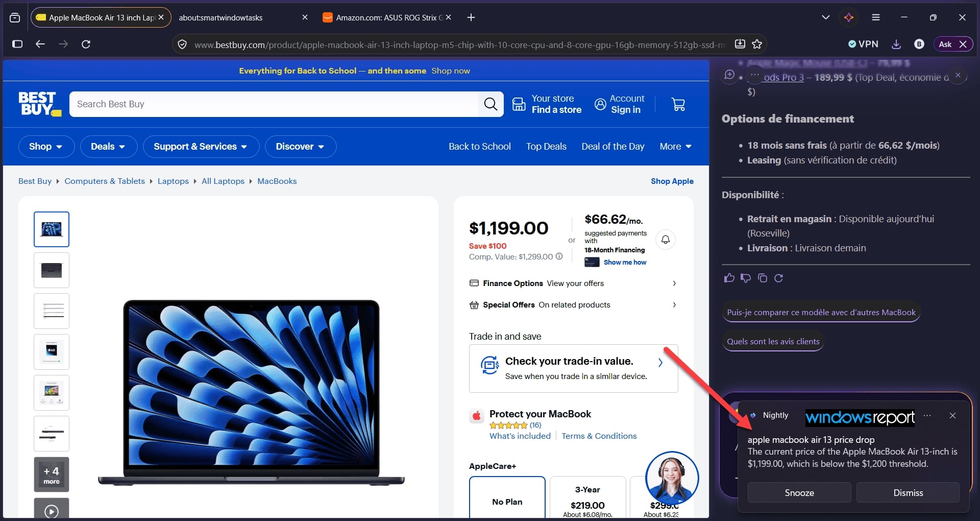This screenshot has height=521, width=980.
Task: Open the live chat agent bubble
Action: (672, 477)
